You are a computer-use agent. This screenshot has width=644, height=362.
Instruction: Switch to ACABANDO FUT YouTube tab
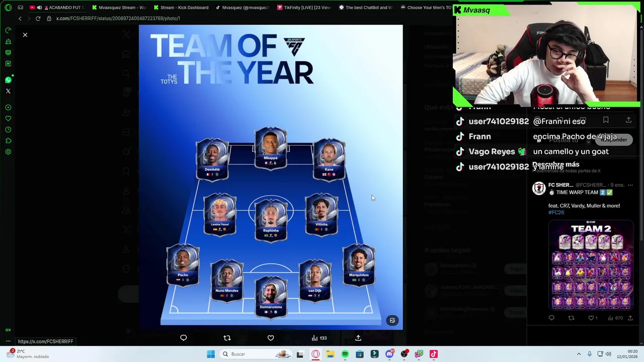(x=56, y=8)
